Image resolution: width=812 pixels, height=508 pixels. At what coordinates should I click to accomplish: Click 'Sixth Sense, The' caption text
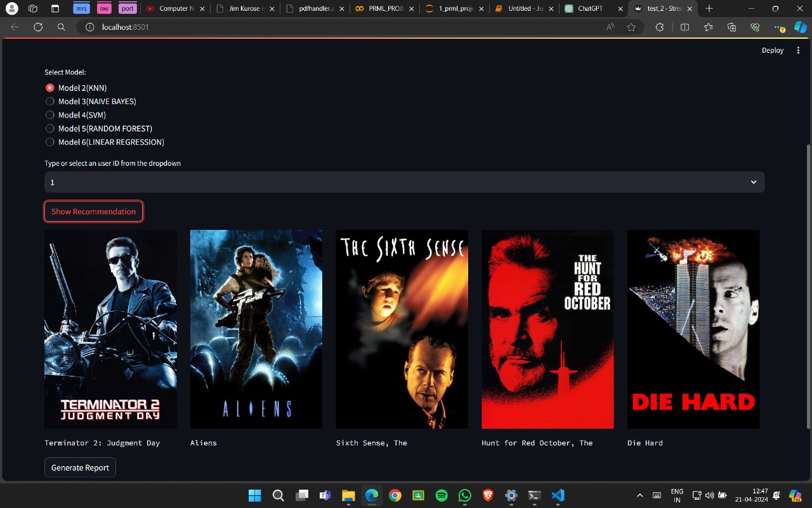tap(372, 443)
